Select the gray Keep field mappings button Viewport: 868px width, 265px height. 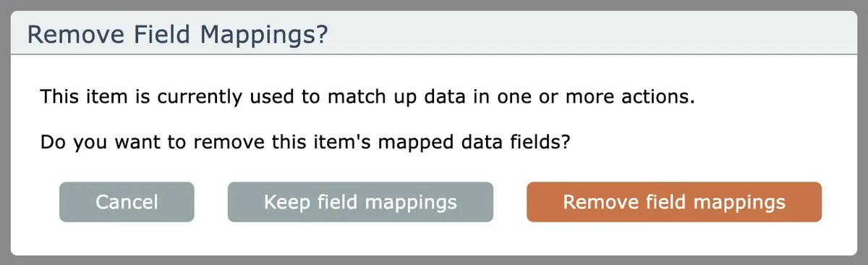pyautogui.click(x=360, y=202)
